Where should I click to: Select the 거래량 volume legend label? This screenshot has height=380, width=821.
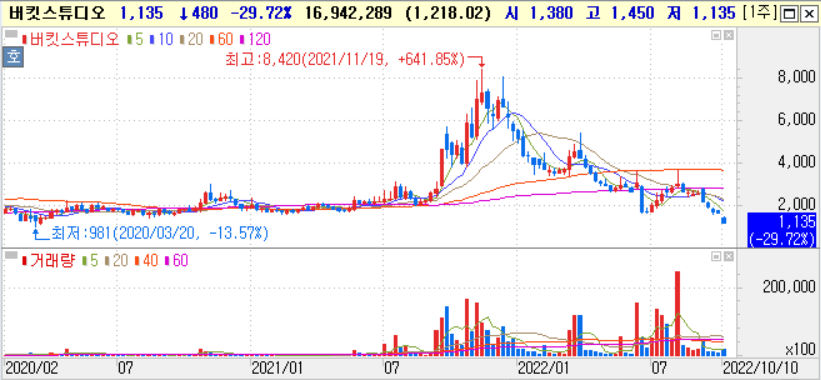coord(50,260)
